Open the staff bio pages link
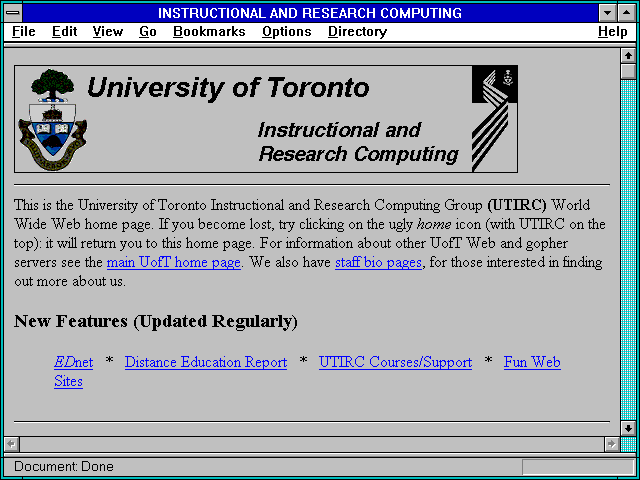This screenshot has height=480, width=640. tap(378, 262)
